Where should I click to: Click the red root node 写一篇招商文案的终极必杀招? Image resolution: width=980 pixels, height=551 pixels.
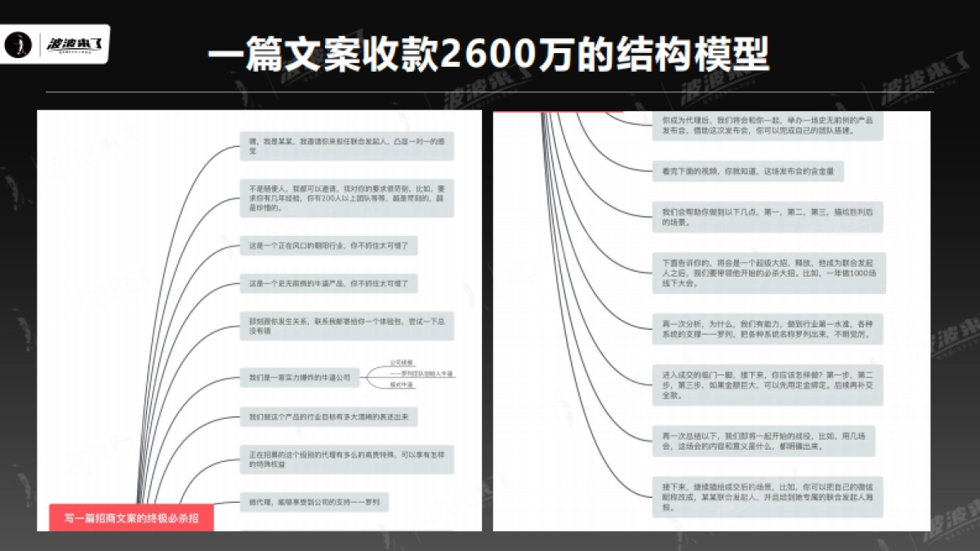(131, 517)
